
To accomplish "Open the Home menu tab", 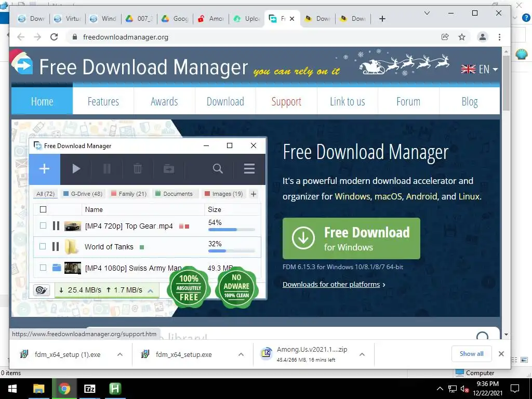I will (42, 101).
